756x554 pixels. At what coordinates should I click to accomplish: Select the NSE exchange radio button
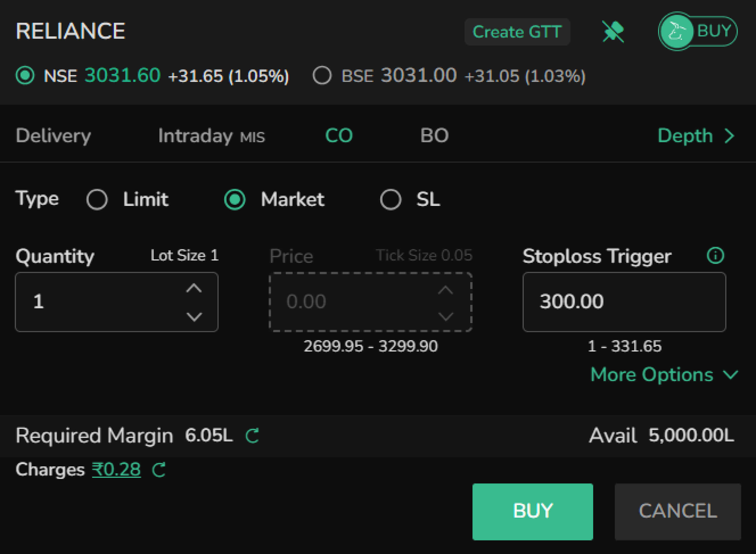(x=25, y=75)
